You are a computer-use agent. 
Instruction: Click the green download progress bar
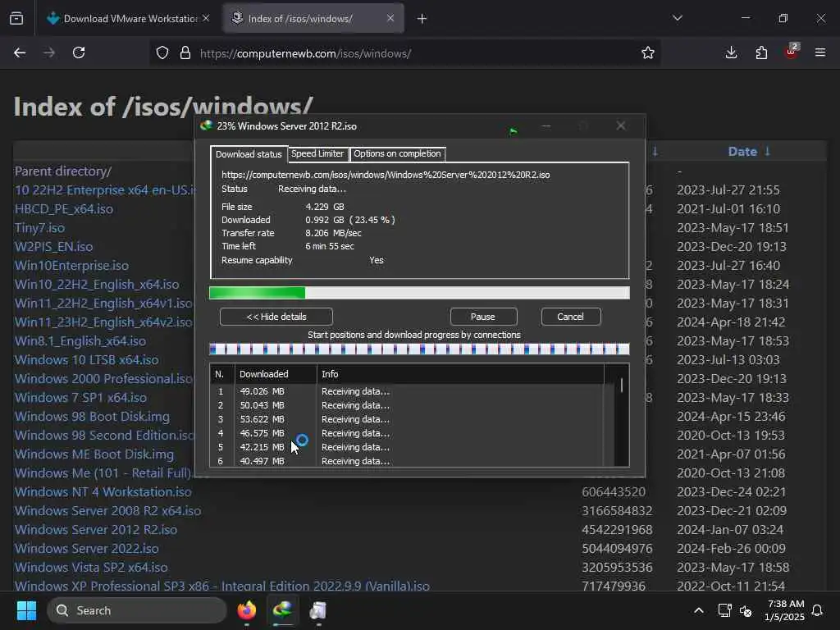(419, 293)
